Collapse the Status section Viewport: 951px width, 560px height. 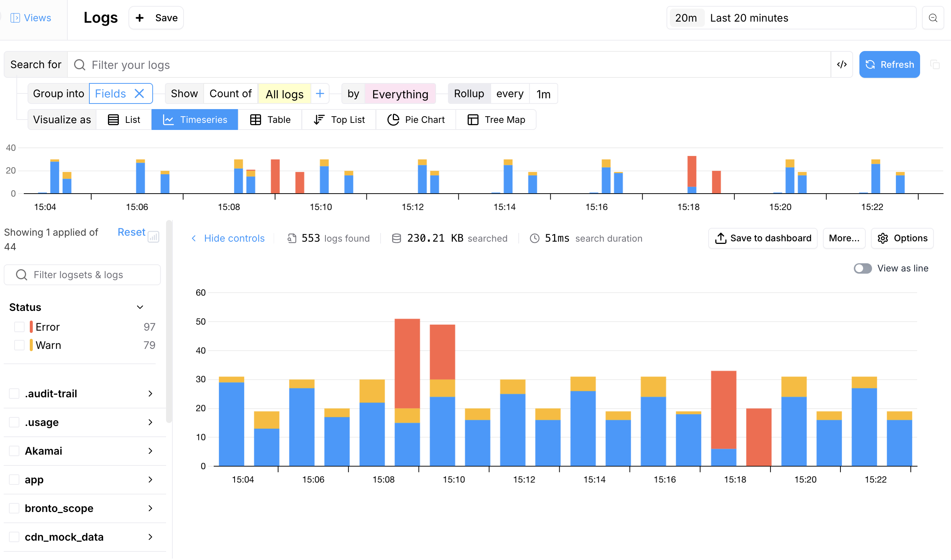pyautogui.click(x=140, y=307)
